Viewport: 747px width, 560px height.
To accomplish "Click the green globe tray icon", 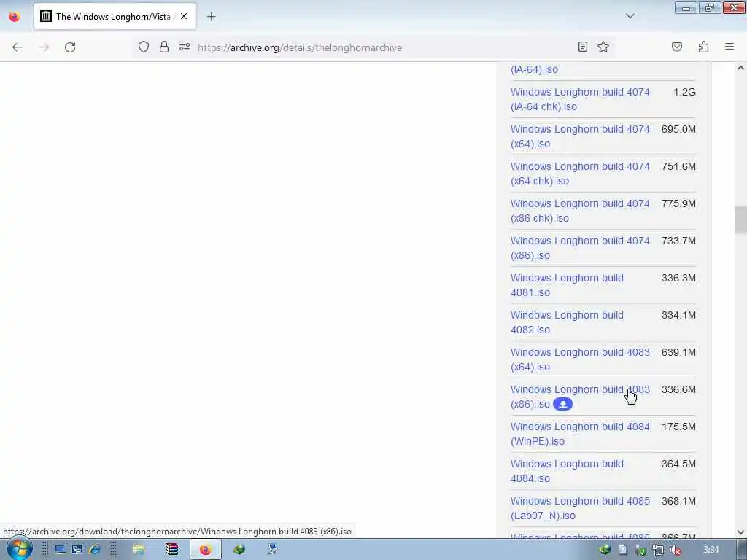I will 605,550.
